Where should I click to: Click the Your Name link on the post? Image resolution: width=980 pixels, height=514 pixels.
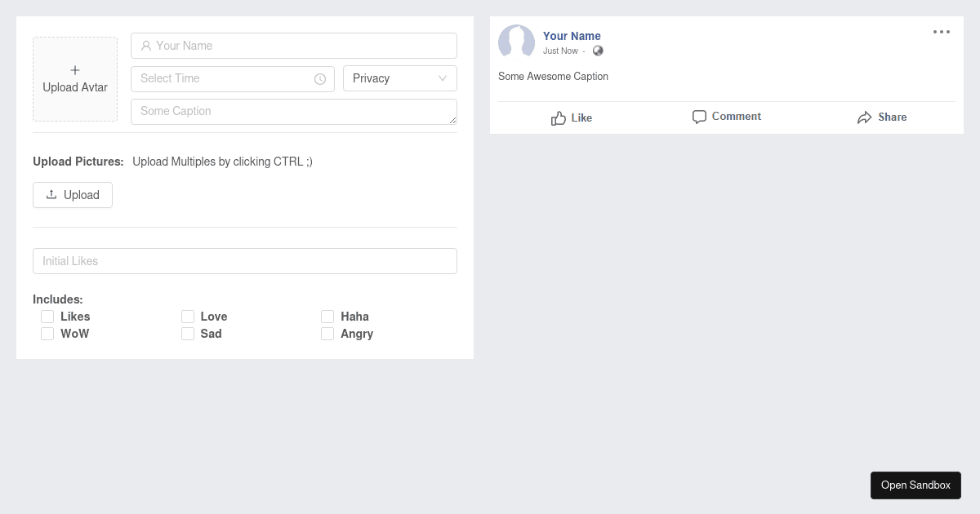pyautogui.click(x=572, y=36)
